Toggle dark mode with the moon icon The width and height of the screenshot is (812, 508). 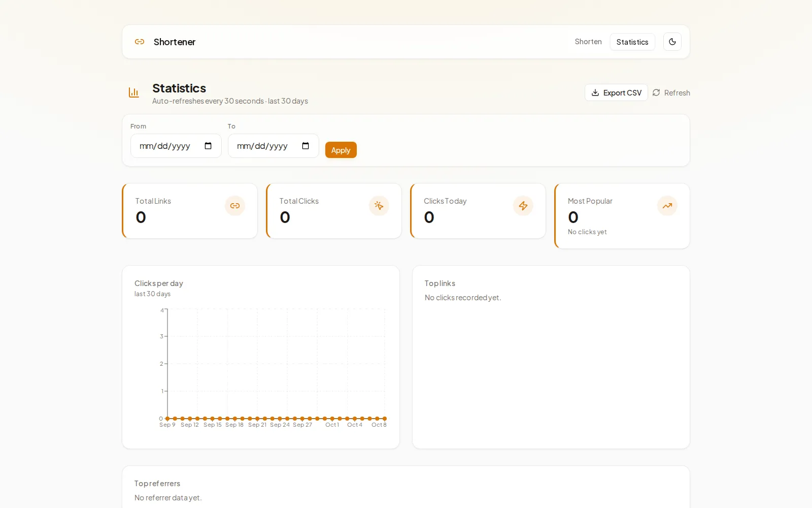672,42
